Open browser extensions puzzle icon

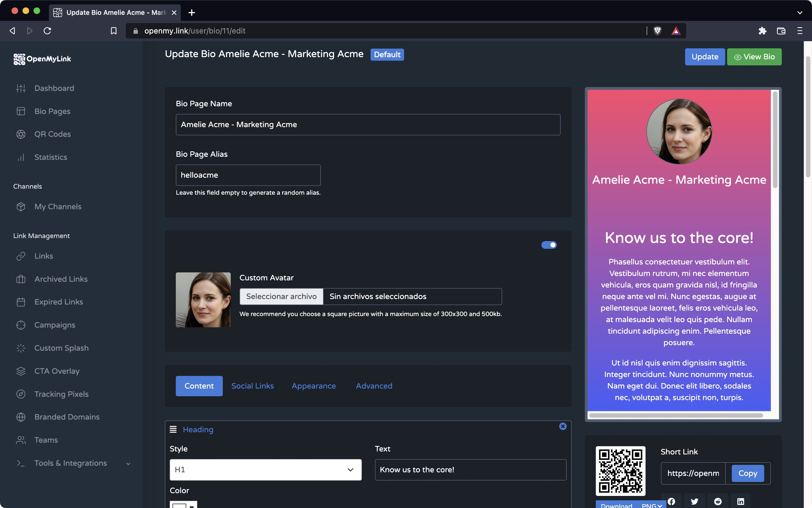pos(762,31)
